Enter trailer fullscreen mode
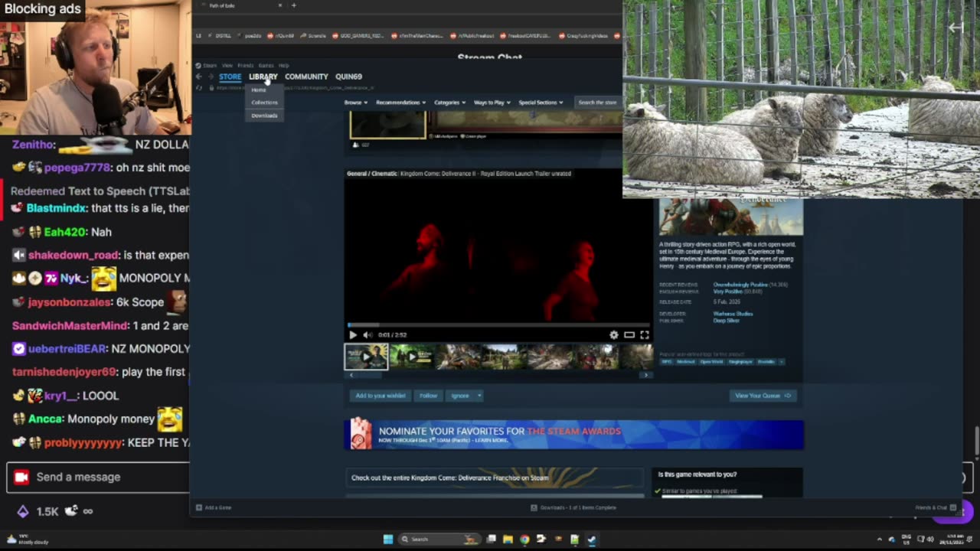 tap(645, 334)
